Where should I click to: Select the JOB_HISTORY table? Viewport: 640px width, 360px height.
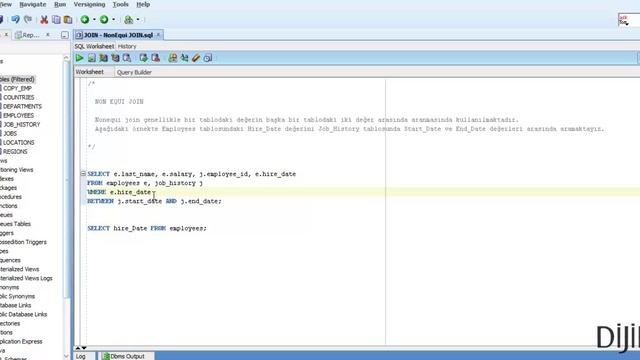22,124
